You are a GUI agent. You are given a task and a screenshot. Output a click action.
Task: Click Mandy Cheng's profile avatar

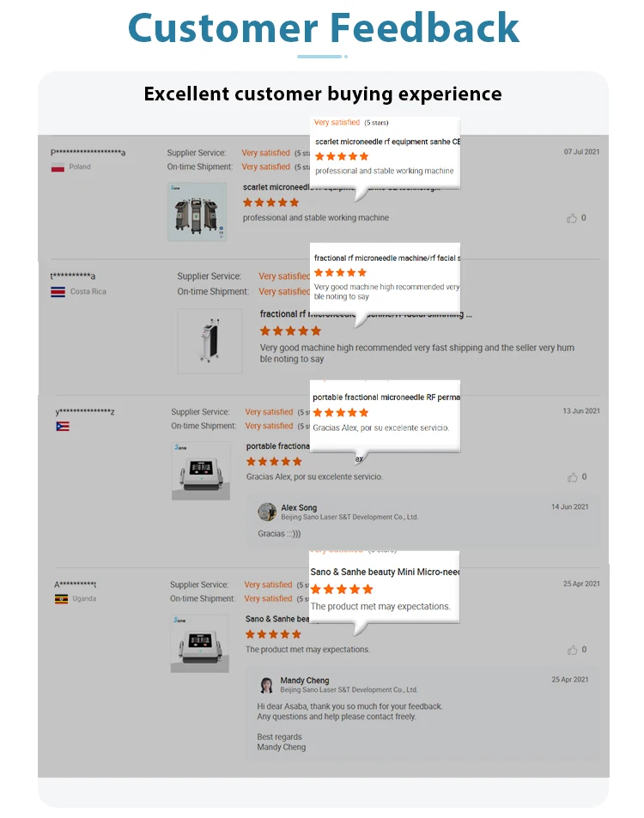[x=267, y=685]
